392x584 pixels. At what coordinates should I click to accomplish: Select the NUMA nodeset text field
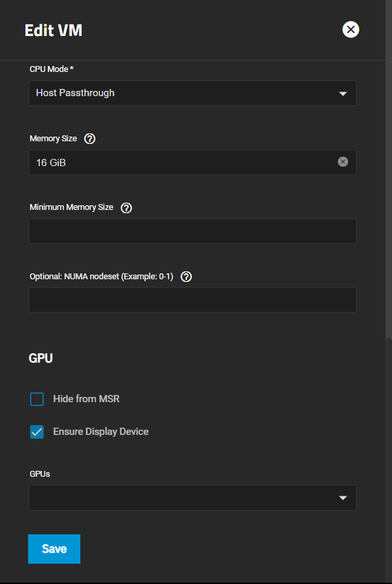(x=193, y=300)
